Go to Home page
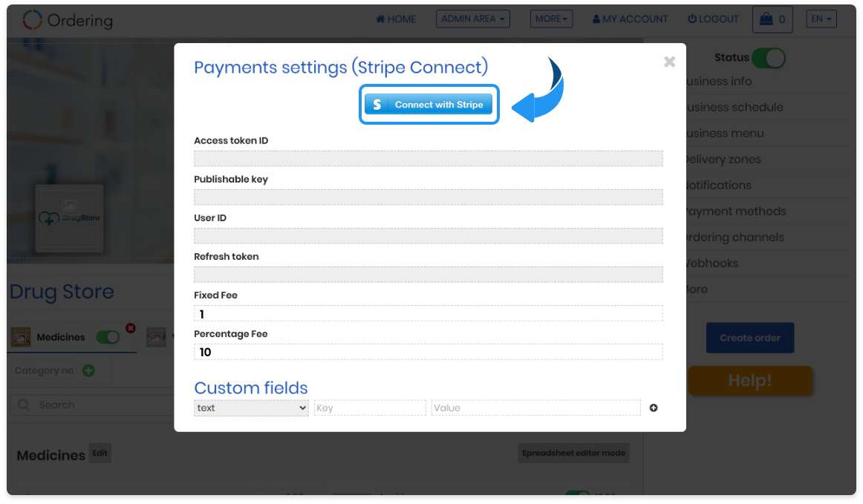863x504 pixels. point(396,19)
